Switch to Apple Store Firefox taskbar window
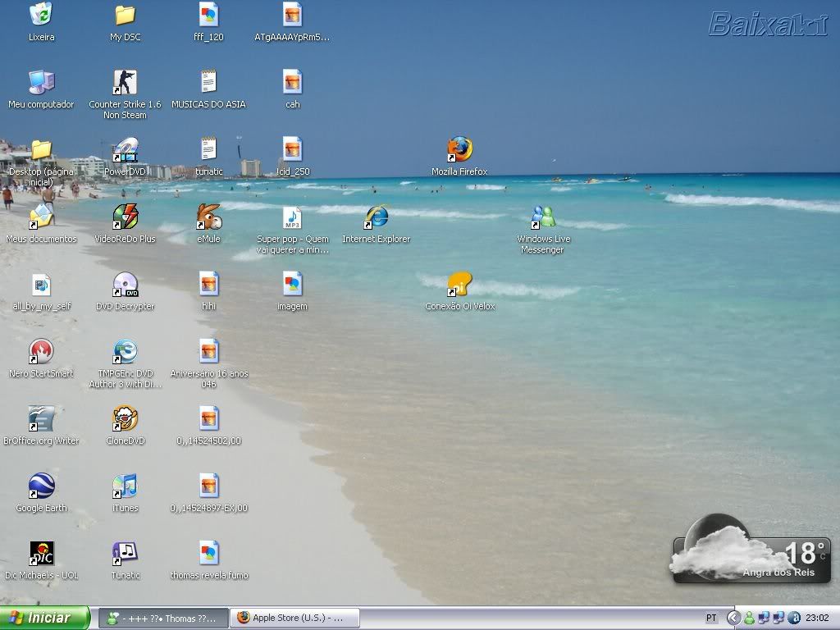This screenshot has width=840, height=630. point(293,618)
